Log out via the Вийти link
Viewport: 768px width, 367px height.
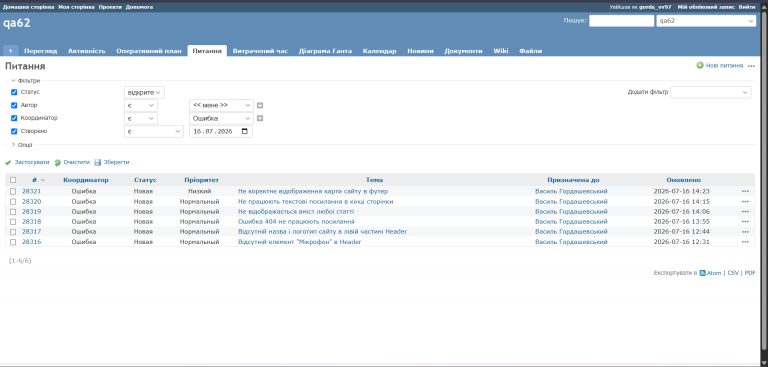point(746,7)
